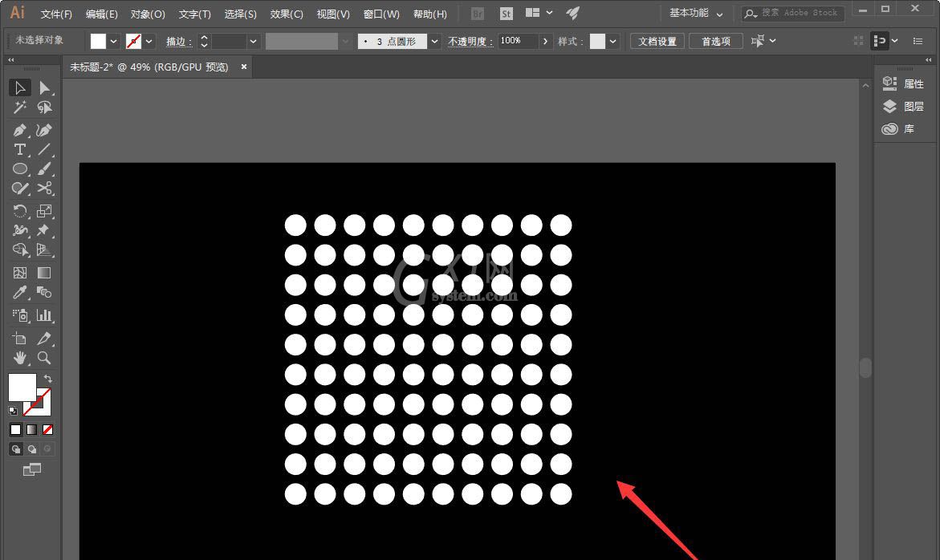Select the Hand tool
940x560 pixels.
click(20, 358)
